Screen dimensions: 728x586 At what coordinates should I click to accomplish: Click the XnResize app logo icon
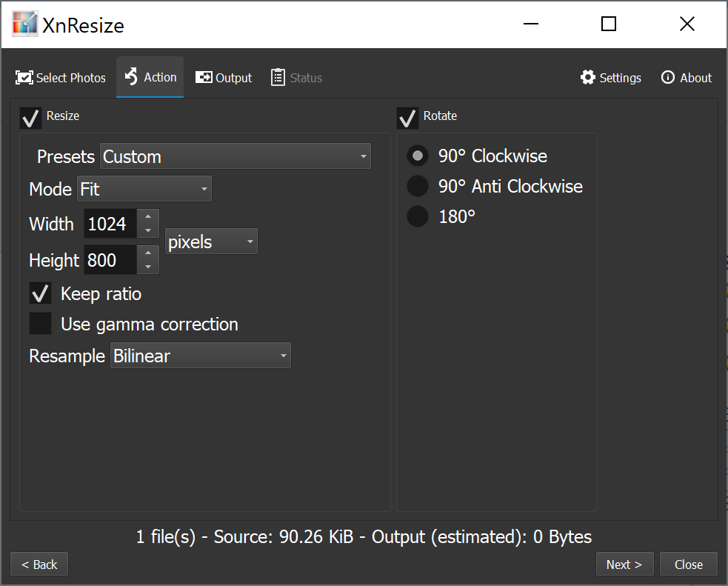click(24, 24)
